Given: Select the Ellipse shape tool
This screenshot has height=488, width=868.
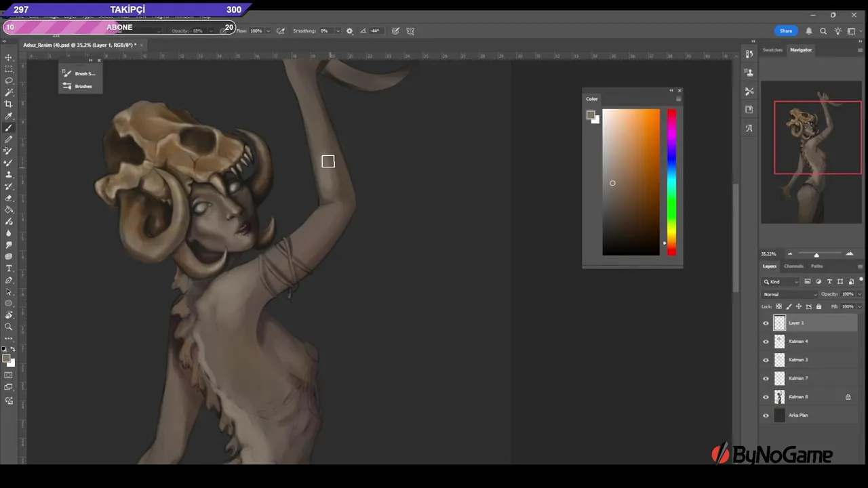Looking at the screenshot, I should [x=9, y=303].
